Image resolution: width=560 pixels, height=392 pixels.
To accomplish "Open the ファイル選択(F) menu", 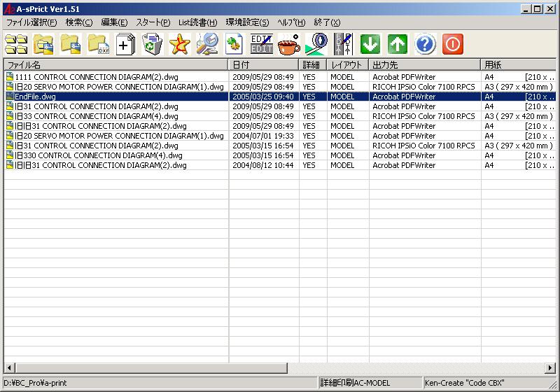I will 31,22.
